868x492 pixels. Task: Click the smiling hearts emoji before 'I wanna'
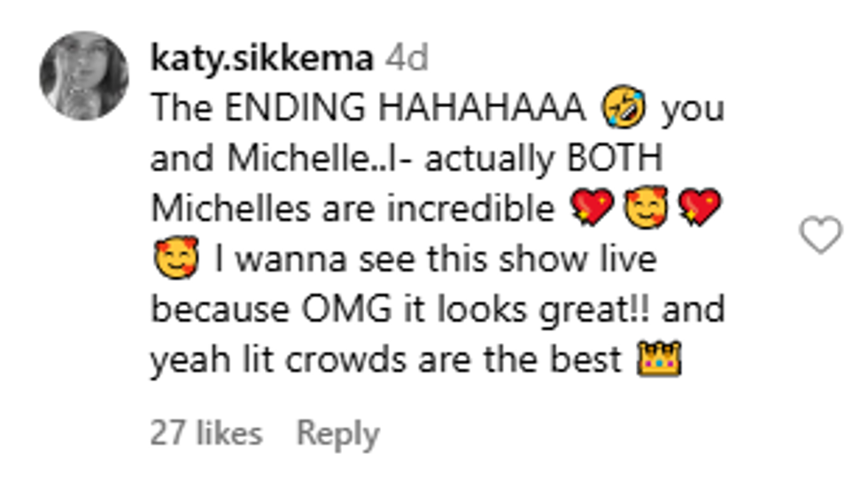(176, 258)
